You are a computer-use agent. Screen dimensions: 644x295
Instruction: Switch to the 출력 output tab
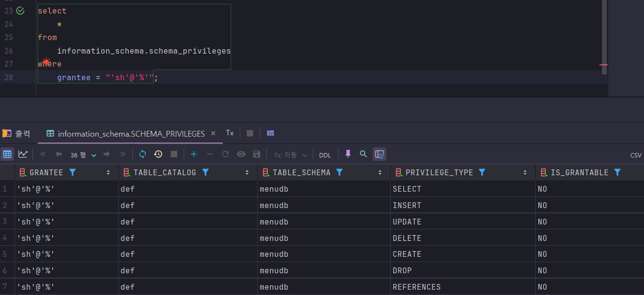(16, 133)
